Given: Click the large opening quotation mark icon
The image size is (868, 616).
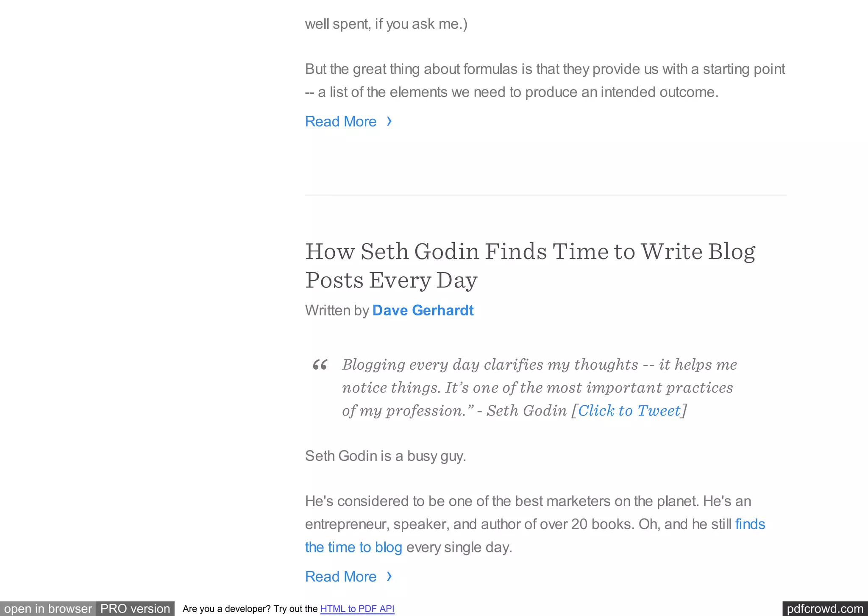Looking at the screenshot, I should click(x=320, y=365).
